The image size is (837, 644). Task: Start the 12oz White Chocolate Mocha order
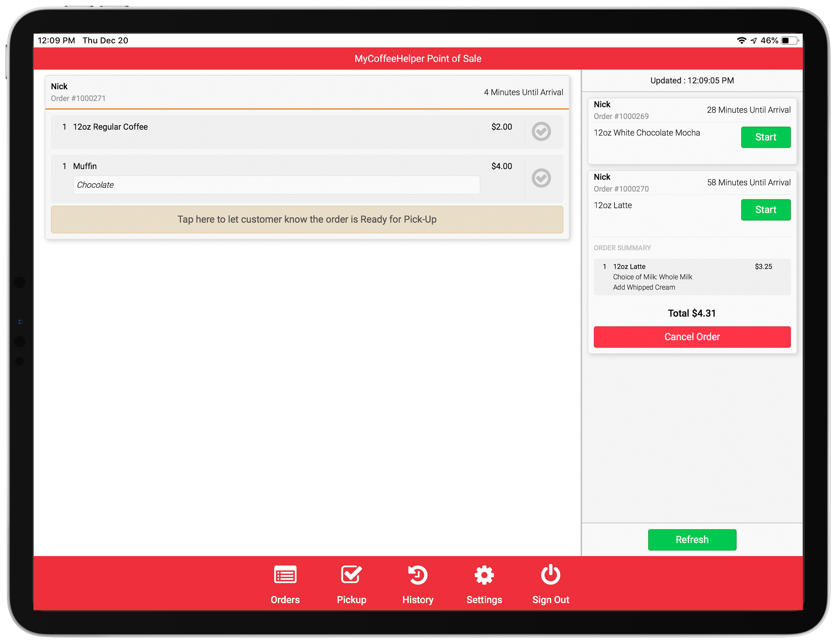[765, 137]
